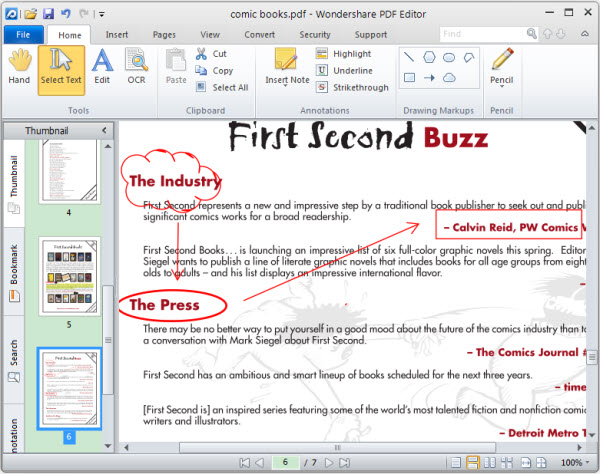
Task: Switch to facing pages view mode
Action: point(490,463)
